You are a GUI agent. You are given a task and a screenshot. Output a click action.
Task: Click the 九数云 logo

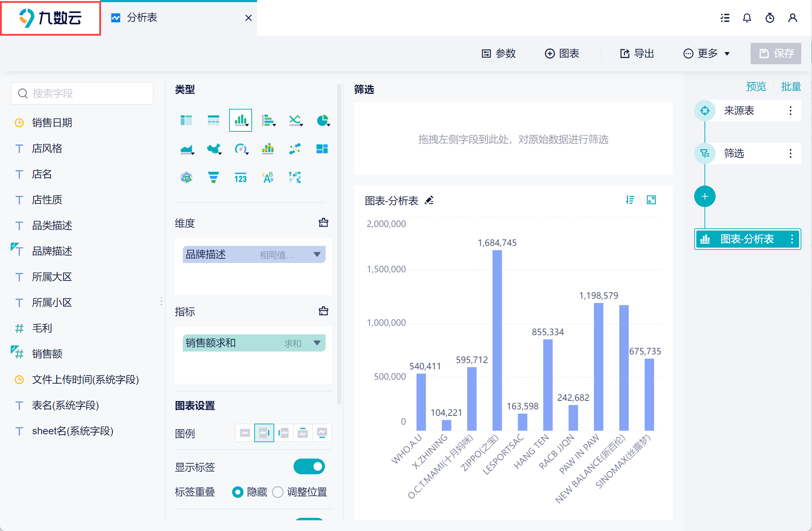[51, 18]
